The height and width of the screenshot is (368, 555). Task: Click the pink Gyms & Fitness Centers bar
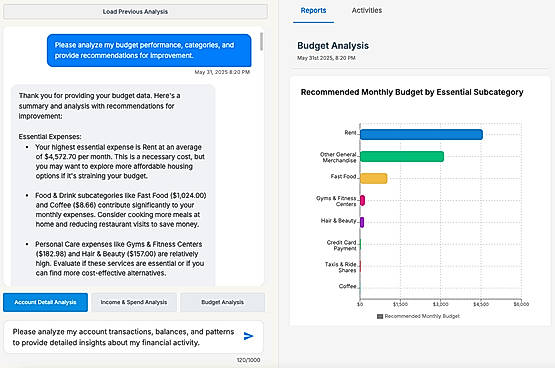(x=362, y=200)
